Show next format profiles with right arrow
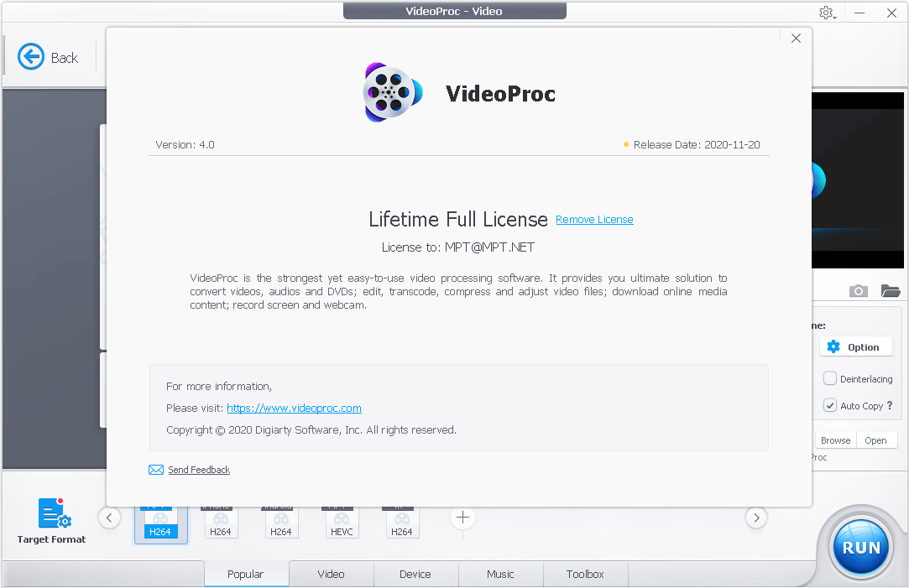The height and width of the screenshot is (588, 909). point(756,518)
